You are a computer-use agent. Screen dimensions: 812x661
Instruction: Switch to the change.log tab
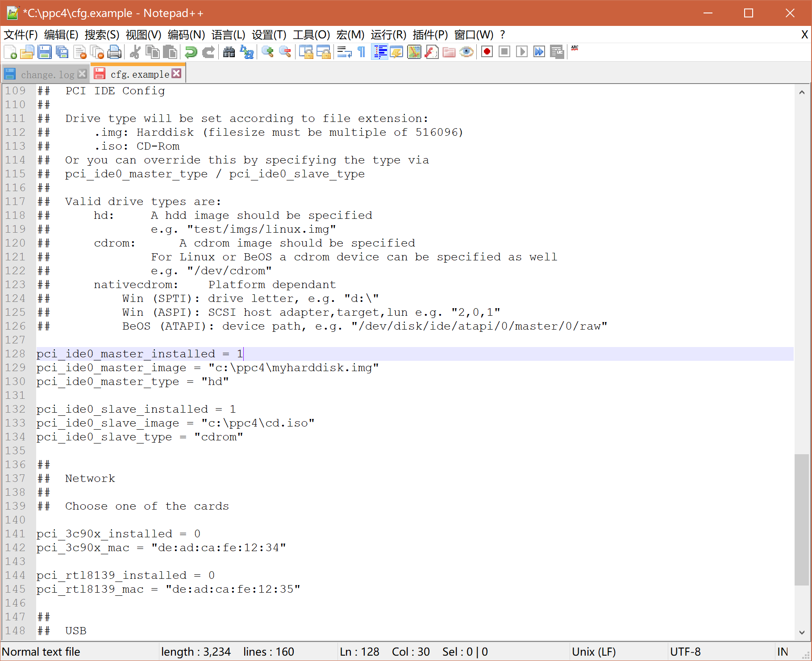click(x=47, y=75)
